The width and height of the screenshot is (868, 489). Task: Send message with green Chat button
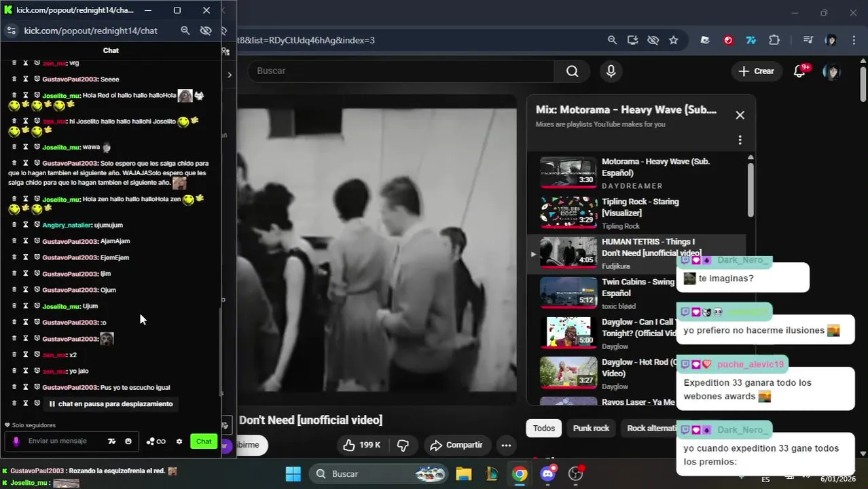204,441
